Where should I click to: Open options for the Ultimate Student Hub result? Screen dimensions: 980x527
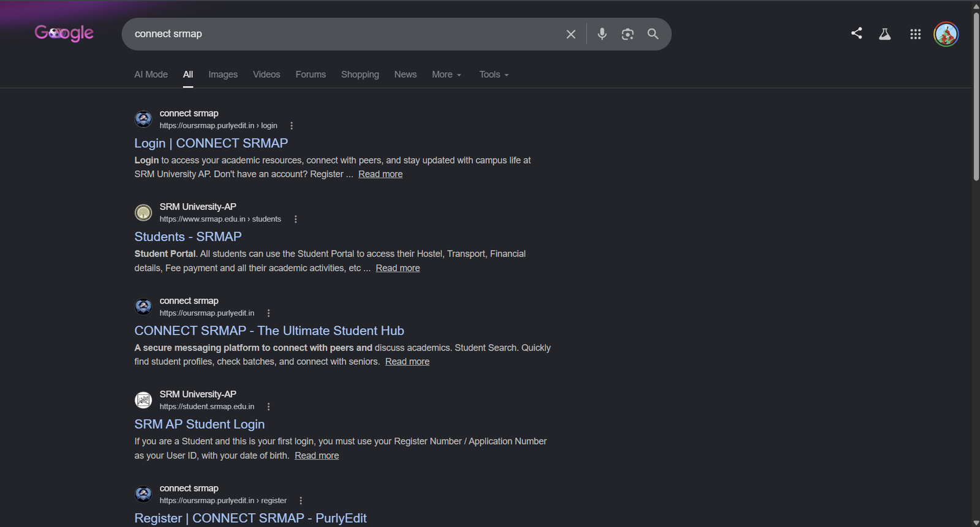click(268, 313)
